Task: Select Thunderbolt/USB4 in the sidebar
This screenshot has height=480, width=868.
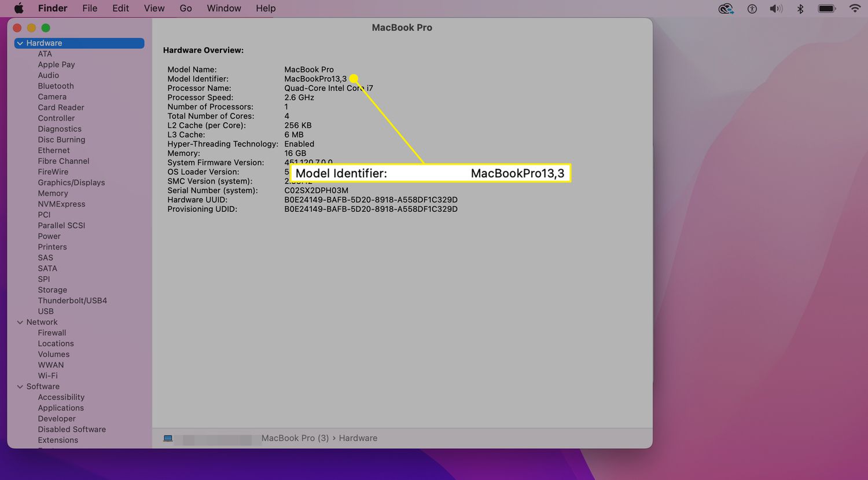Action: point(72,301)
